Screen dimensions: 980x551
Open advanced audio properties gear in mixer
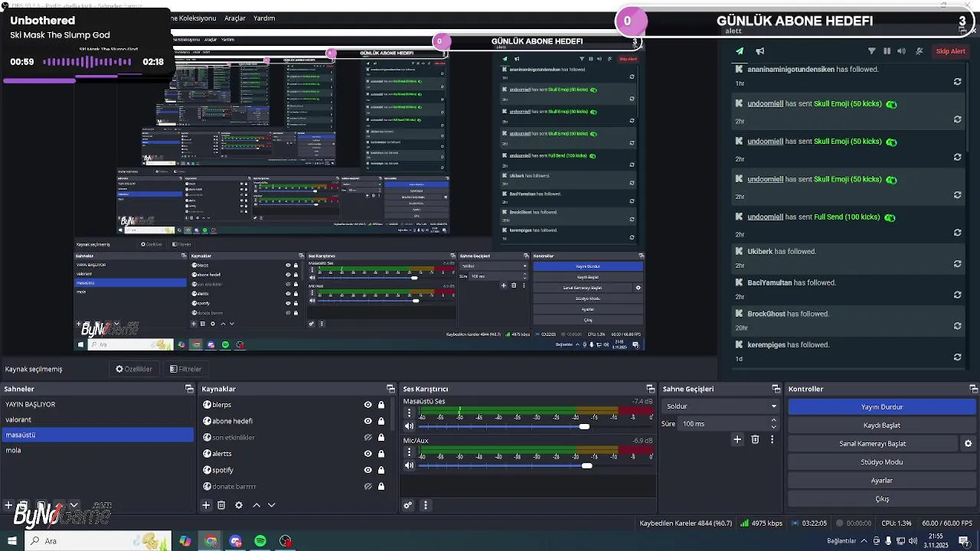pos(408,505)
